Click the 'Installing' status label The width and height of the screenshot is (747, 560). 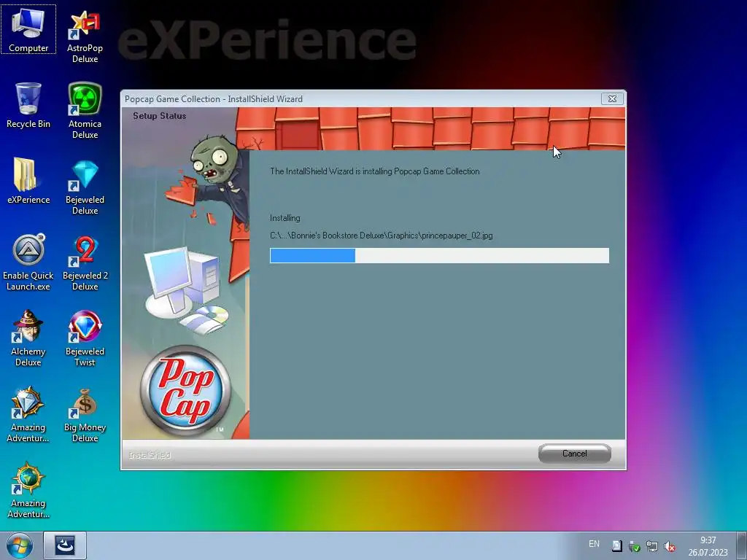point(285,218)
